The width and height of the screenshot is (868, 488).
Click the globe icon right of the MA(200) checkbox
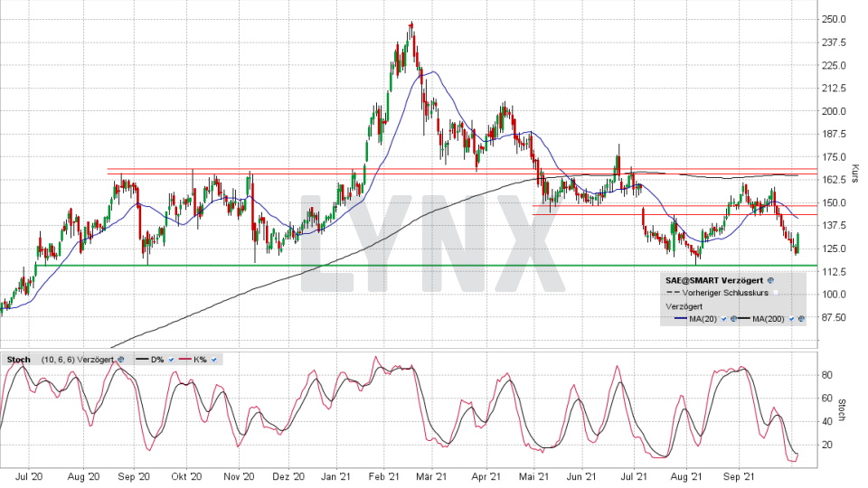(801, 319)
